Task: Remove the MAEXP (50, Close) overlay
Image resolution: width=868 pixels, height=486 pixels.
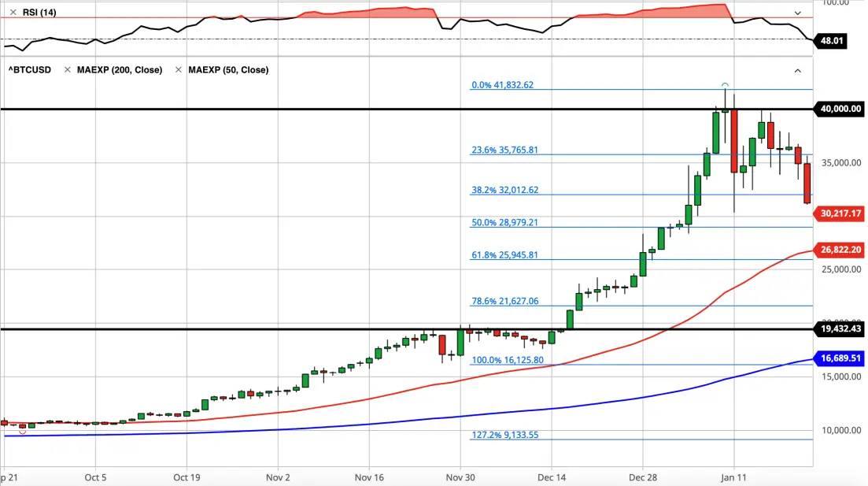Action: coord(179,70)
